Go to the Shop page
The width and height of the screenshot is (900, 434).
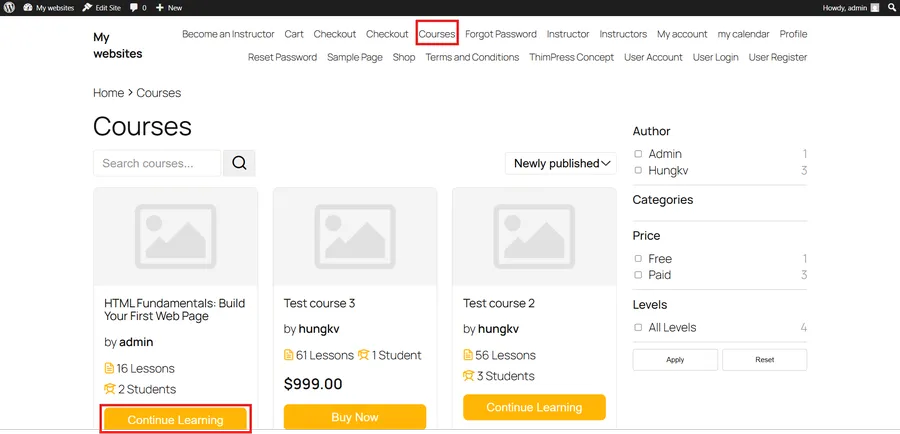point(404,57)
